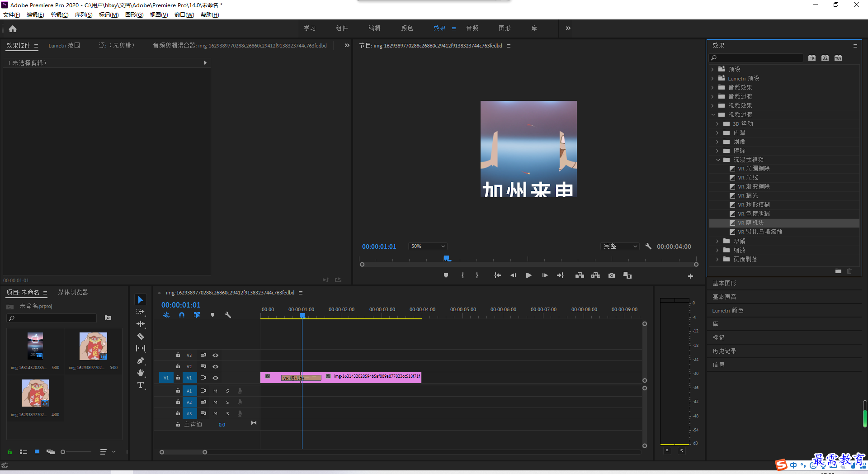Expand the 3D 运动 folder

[717, 123]
